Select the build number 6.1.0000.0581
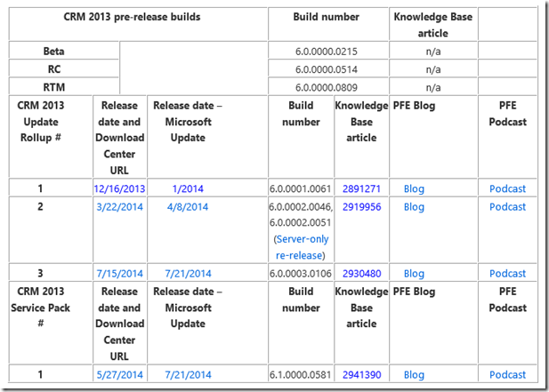 click(300, 375)
